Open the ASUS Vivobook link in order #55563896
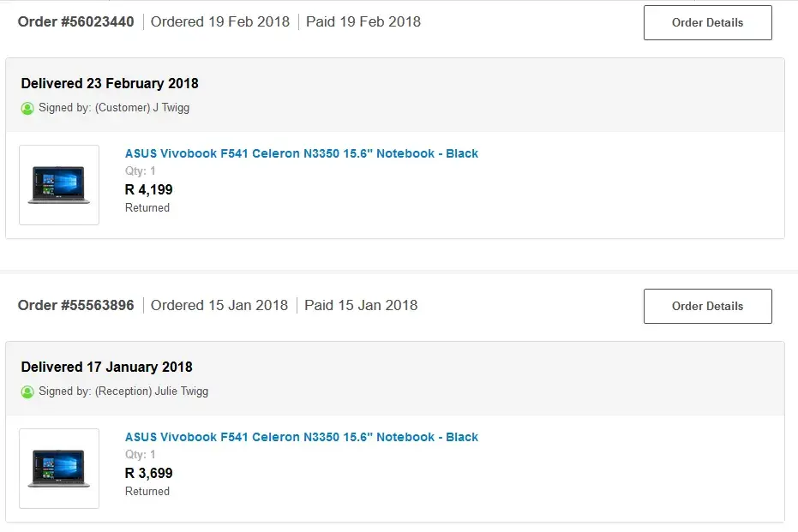This screenshot has width=798, height=532. point(301,437)
